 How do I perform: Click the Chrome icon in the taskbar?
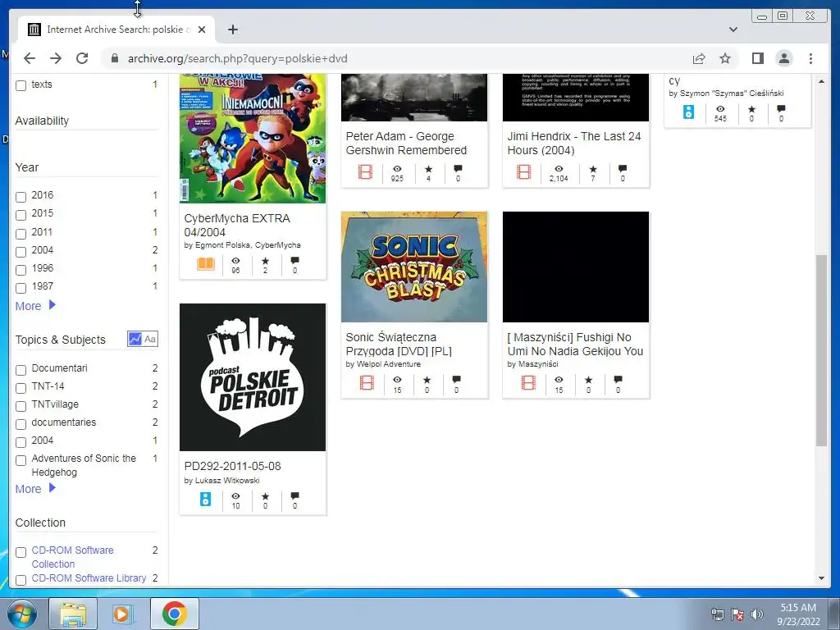[174, 614]
